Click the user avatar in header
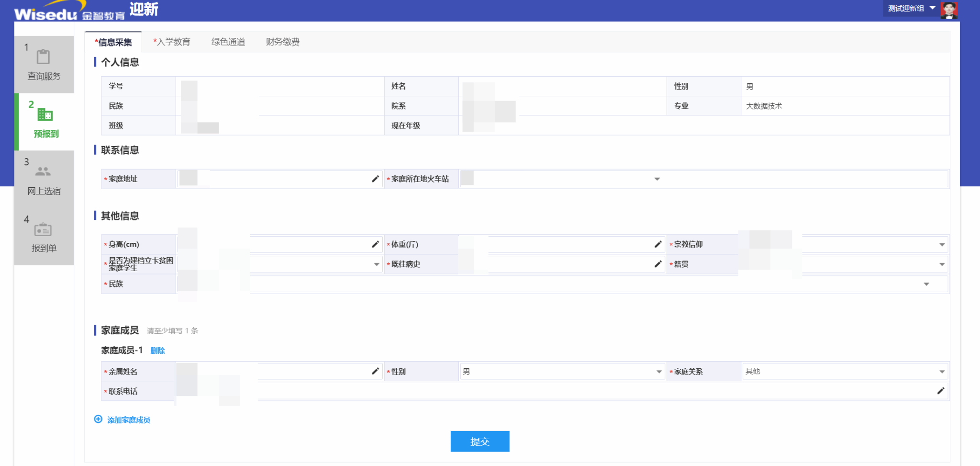The width and height of the screenshot is (980, 466). click(948, 10)
